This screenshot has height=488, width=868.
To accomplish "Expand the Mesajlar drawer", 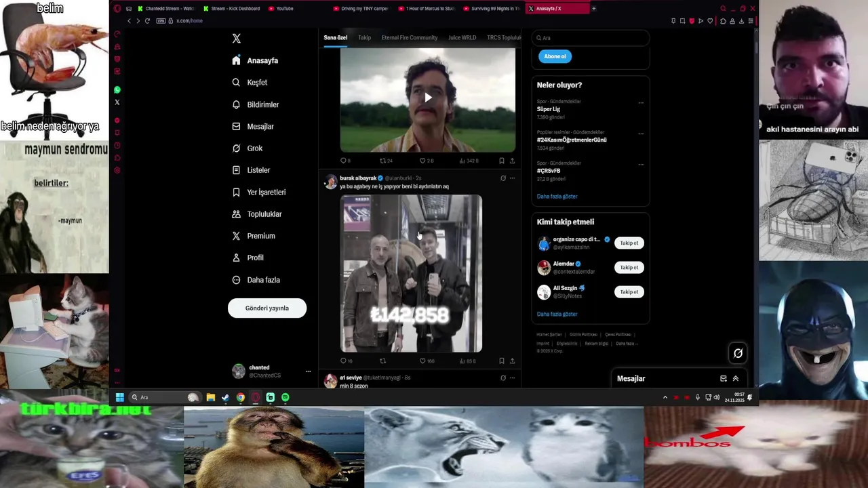I will [x=736, y=378].
